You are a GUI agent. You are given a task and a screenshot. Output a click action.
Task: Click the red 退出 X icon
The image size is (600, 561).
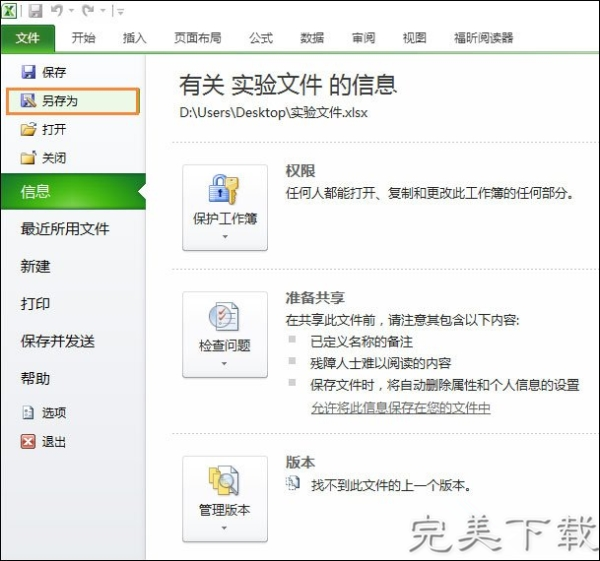[x=28, y=442]
